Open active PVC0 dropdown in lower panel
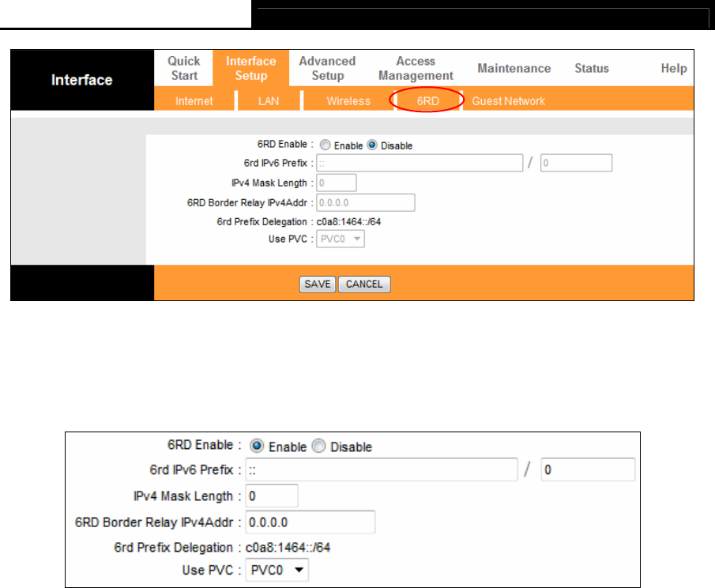Viewport: 715px width, 588px height. pyautogui.click(x=277, y=570)
